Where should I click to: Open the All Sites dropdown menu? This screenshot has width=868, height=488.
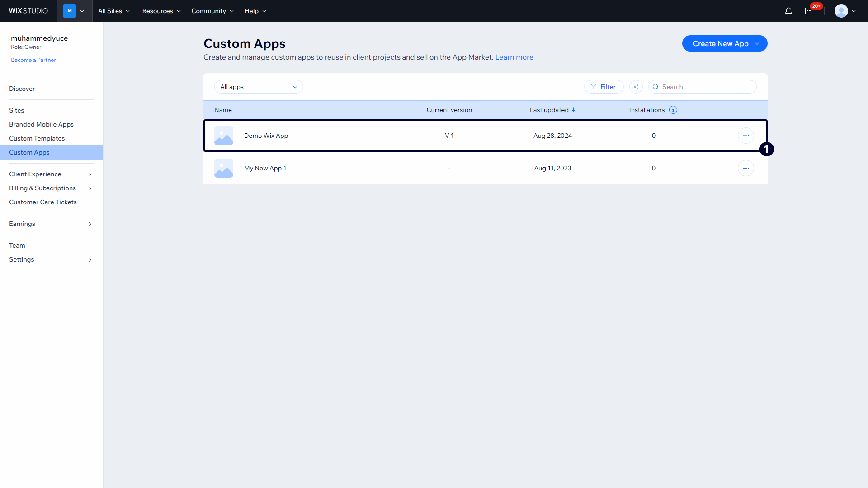(x=114, y=11)
